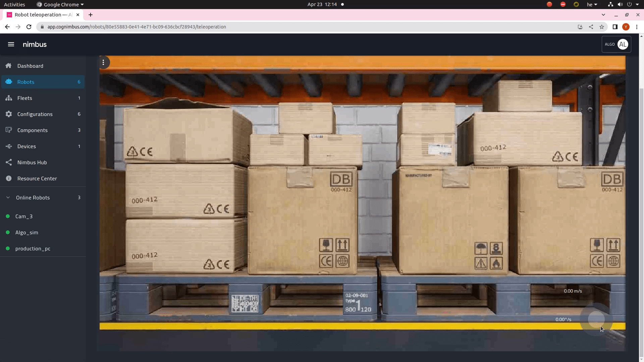Open the Fleets section
Image resolution: width=644 pixels, height=362 pixels.
tap(8, 98)
